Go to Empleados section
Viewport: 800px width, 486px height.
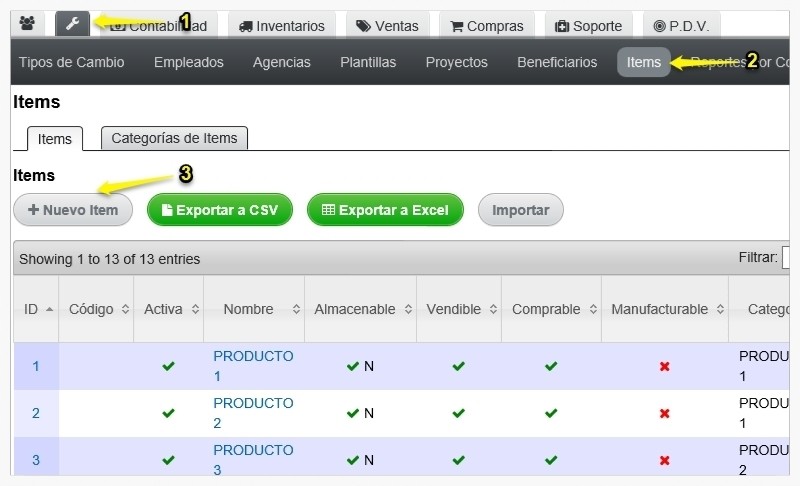pyautogui.click(x=189, y=62)
